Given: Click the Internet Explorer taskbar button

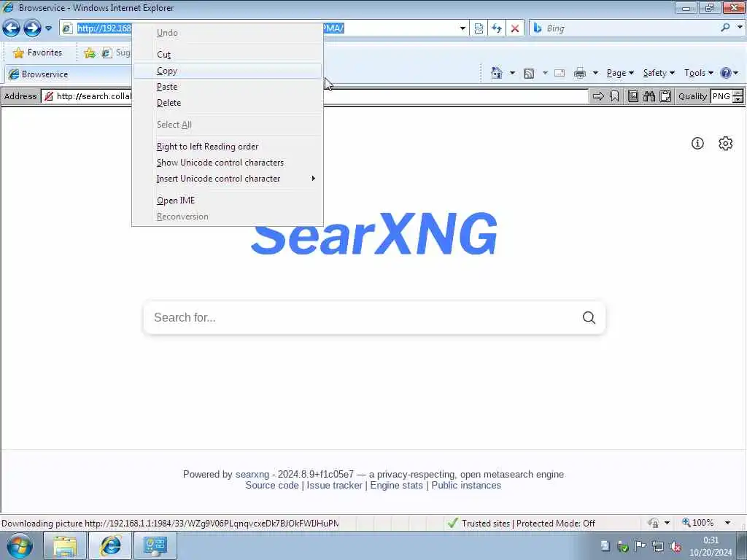Looking at the screenshot, I should (111, 546).
